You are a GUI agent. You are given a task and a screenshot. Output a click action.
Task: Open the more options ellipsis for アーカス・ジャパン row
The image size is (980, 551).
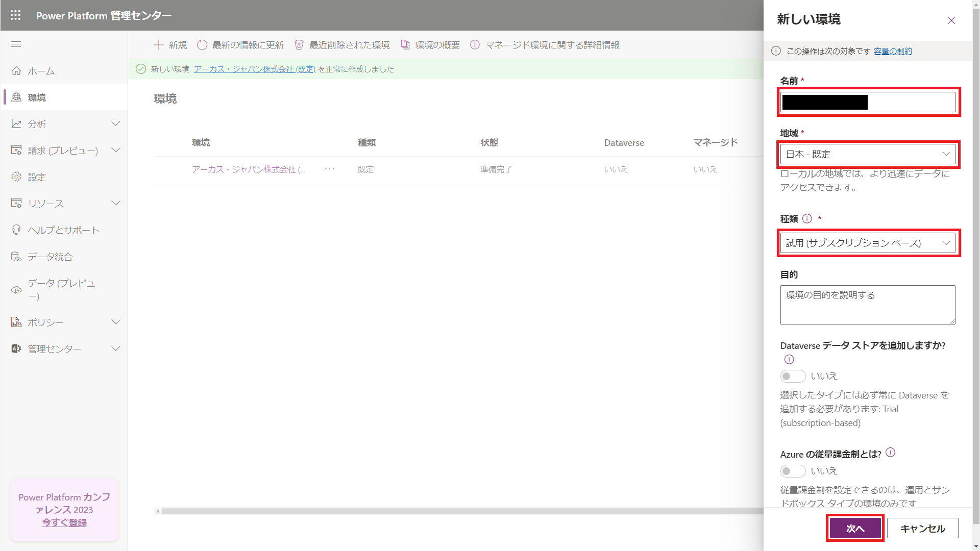coord(330,169)
